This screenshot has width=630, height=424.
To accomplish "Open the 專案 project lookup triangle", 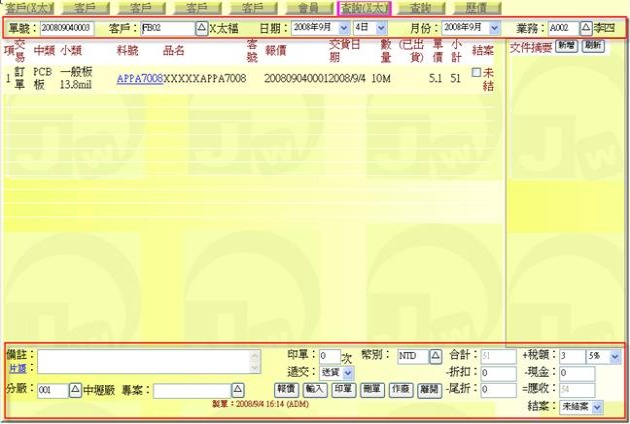I will (x=237, y=390).
